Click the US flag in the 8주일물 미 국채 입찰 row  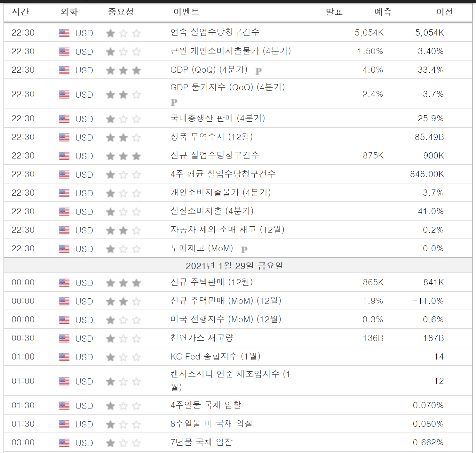click(64, 424)
